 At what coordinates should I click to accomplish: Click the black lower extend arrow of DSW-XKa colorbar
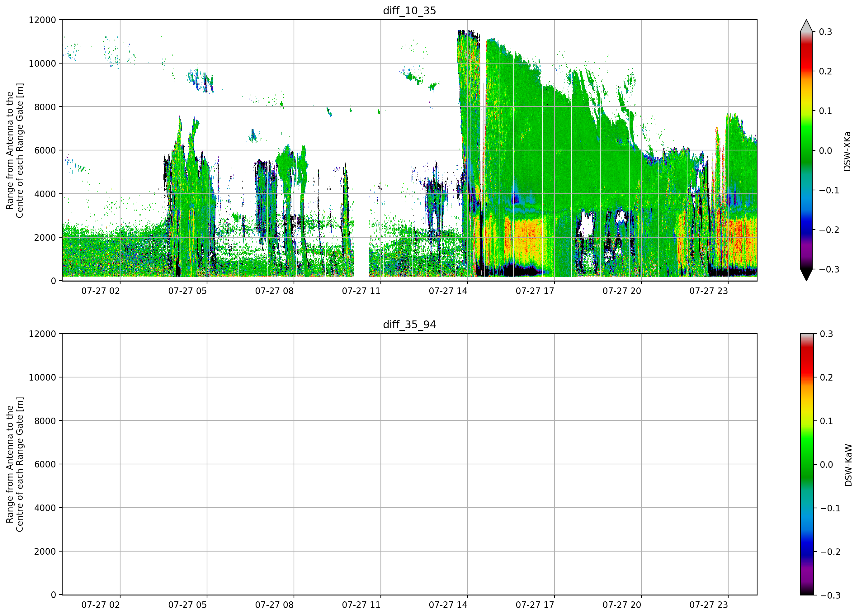coord(806,275)
